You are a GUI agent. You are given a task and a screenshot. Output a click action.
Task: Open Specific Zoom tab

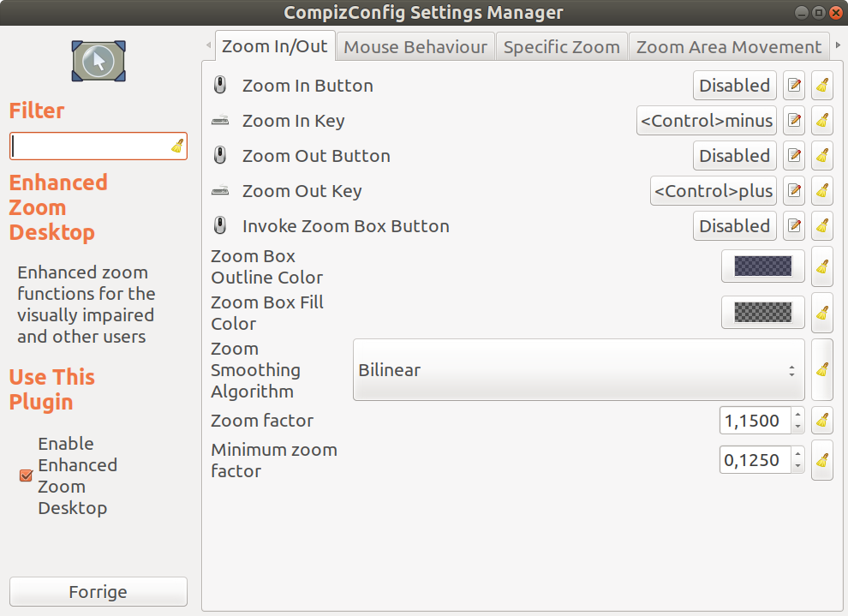tap(561, 47)
